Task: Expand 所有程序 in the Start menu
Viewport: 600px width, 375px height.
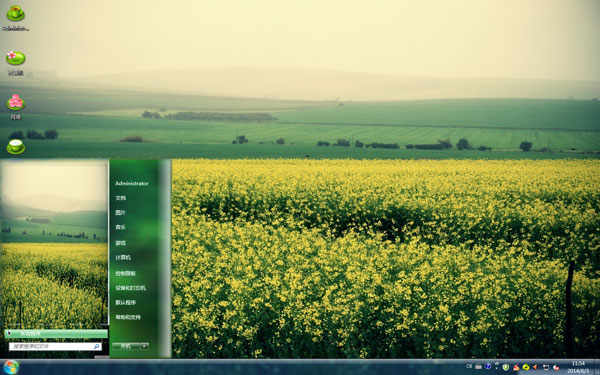Action: point(56,334)
